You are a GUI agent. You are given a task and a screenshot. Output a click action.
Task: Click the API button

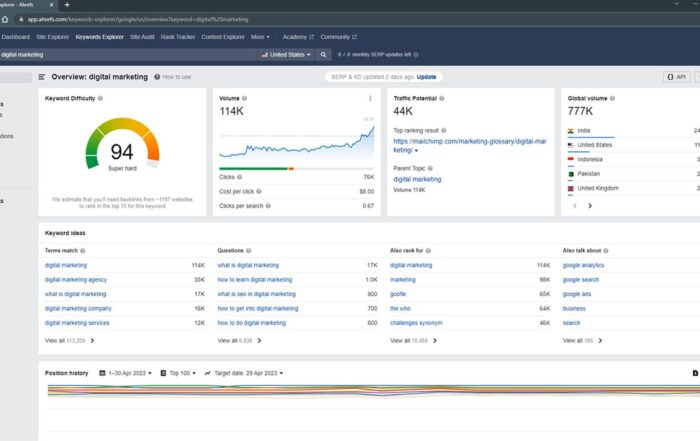pyautogui.click(x=676, y=77)
